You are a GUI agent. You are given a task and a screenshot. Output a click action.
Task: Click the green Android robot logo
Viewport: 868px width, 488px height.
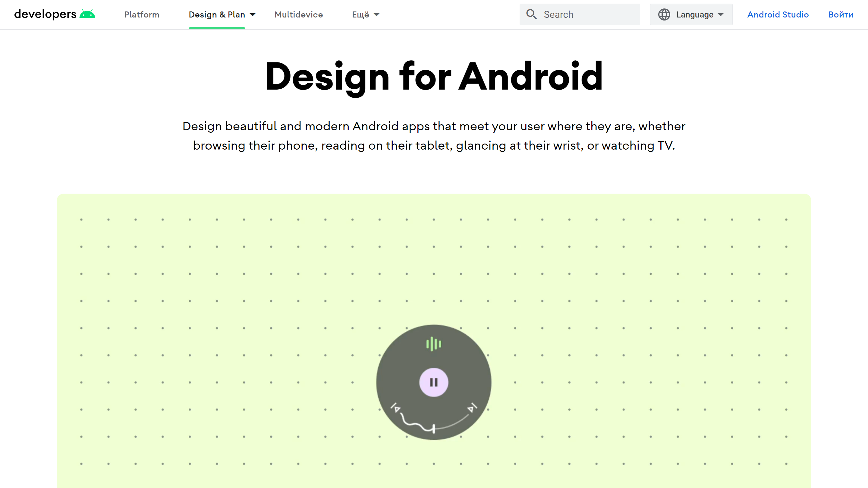coord(87,14)
